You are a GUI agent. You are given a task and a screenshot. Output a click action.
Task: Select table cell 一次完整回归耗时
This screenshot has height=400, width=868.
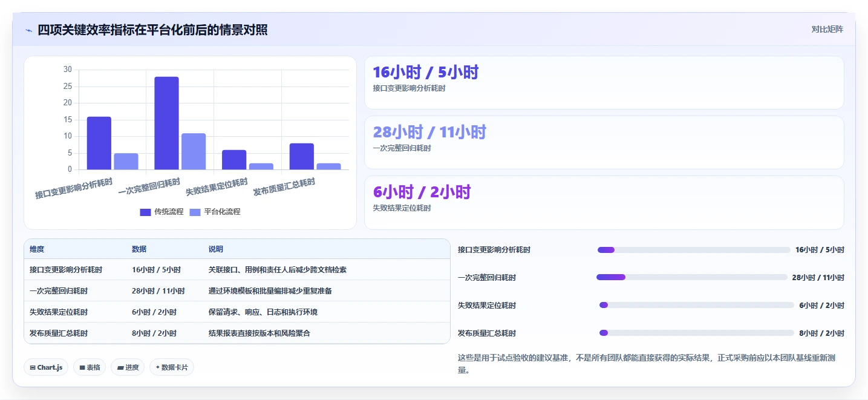pyautogui.click(x=59, y=291)
